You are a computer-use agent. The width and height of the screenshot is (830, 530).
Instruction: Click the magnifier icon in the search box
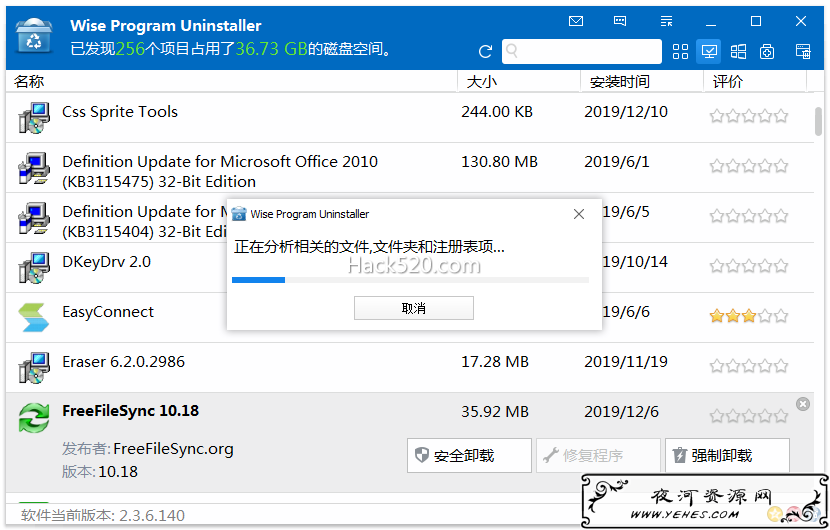pyautogui.click(x=511, y=51)
